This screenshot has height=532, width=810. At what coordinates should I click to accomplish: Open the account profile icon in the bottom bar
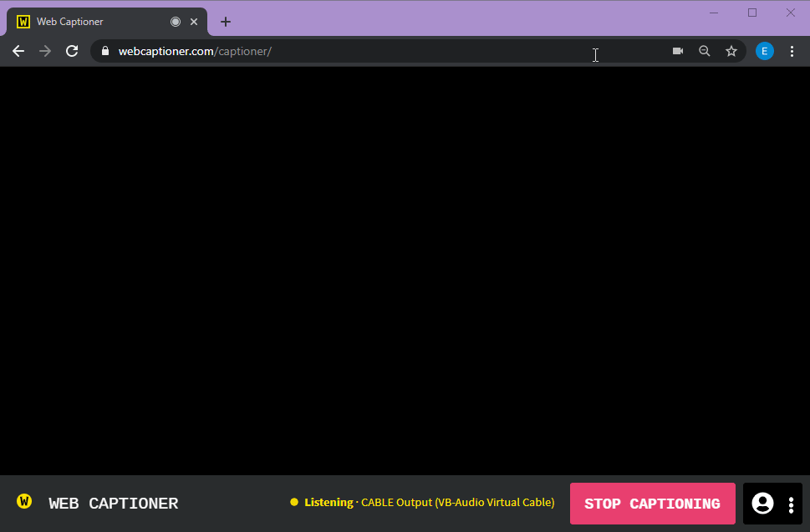pyautogui.click(x=762, y=504)
